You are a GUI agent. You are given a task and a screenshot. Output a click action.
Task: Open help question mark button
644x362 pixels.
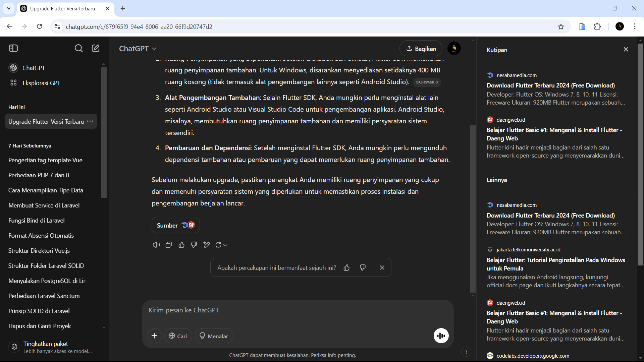coord(466,352)
